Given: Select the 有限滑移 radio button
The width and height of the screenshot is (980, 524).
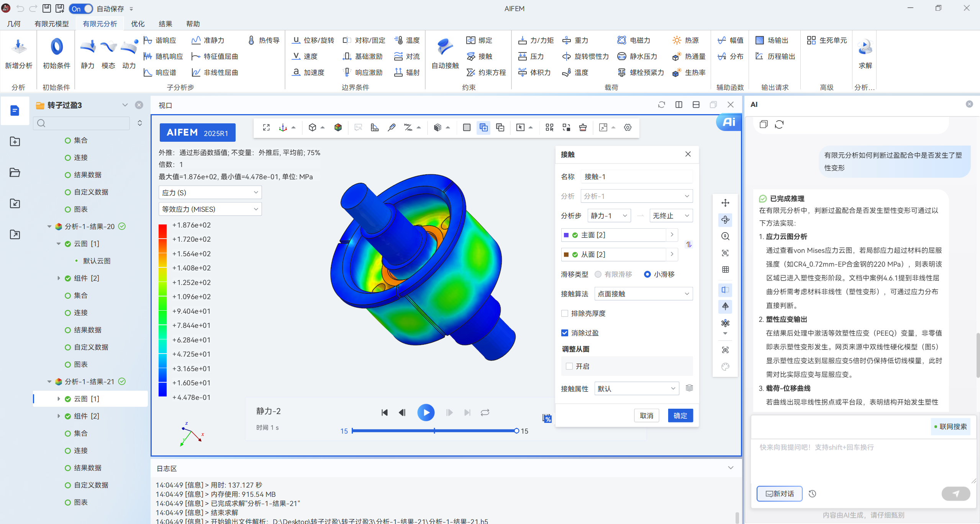Looking at the screenshot, I should [x=598, y=274].
